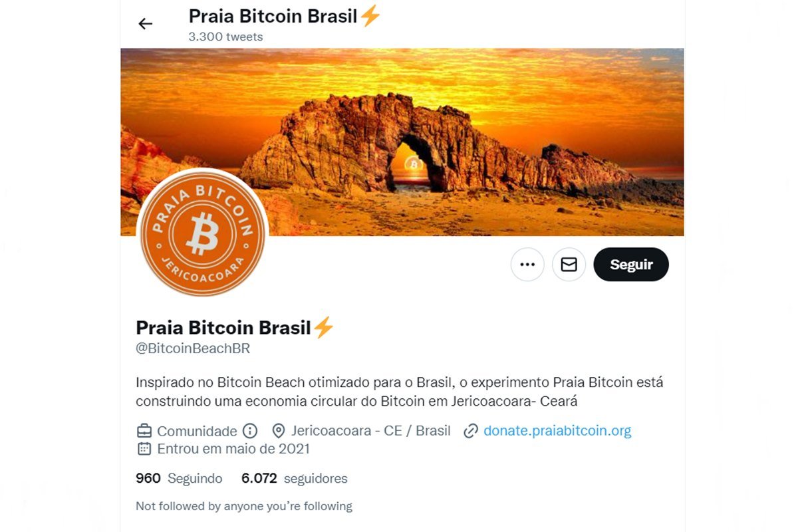Click the location pin icon
Viewport: 798px width, 532px height.
tap(279, 431)
